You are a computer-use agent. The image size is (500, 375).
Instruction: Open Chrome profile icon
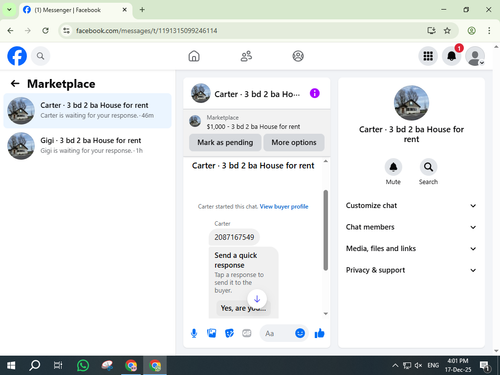(x=471, y=31)
